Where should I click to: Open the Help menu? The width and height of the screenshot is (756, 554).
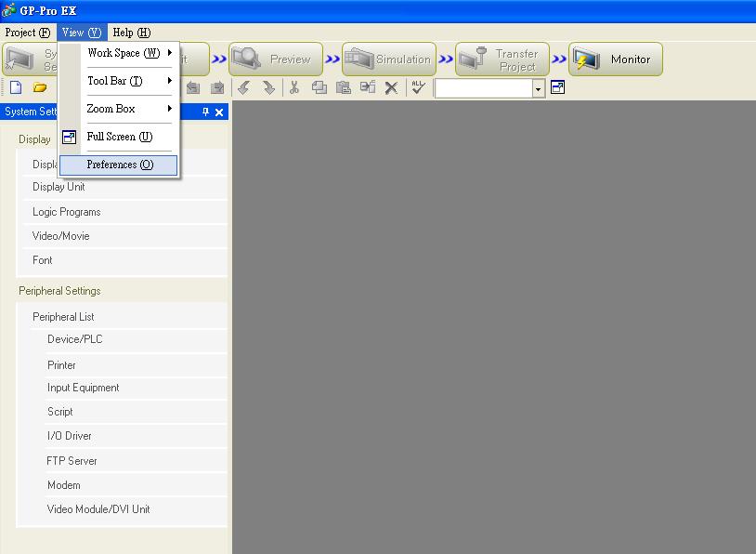[x=131, y=33]
